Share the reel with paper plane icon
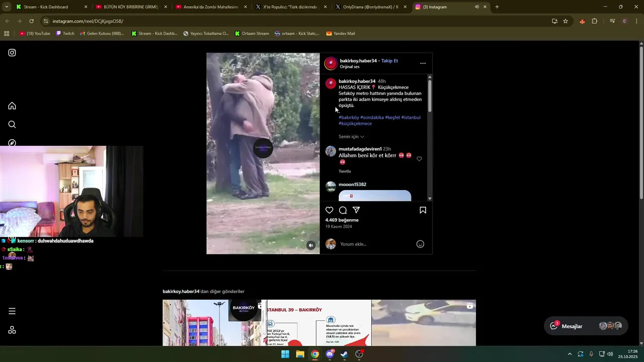This screenshot has height=362, width=644. point(356,210)
